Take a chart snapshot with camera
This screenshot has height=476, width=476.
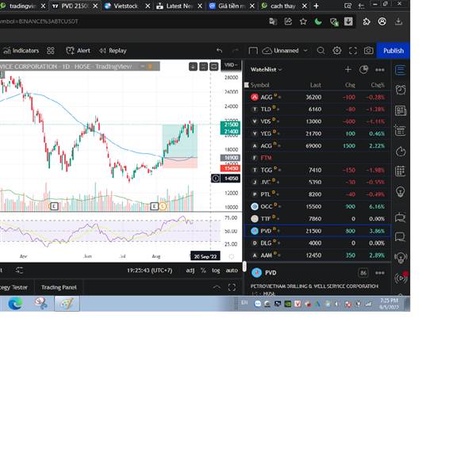(369, 51)
